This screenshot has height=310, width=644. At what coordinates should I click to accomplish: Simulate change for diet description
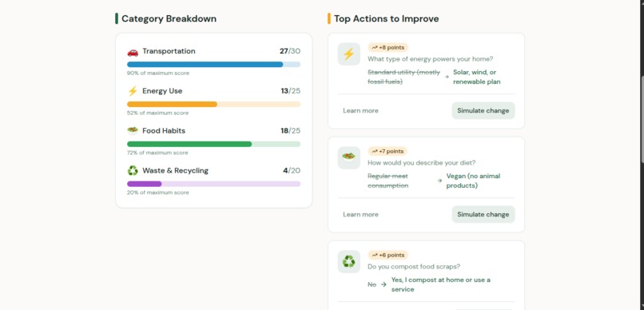pos(483,214)
